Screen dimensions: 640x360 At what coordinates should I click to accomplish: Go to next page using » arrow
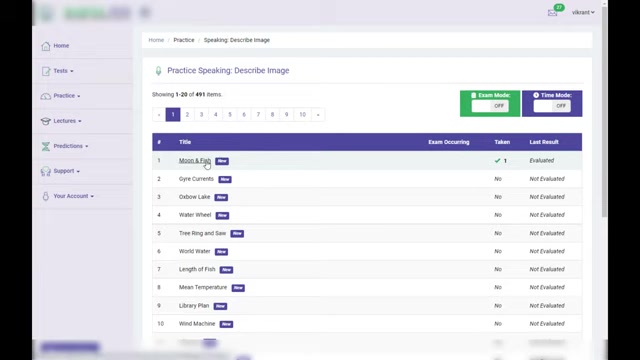[x=318, y=115]
